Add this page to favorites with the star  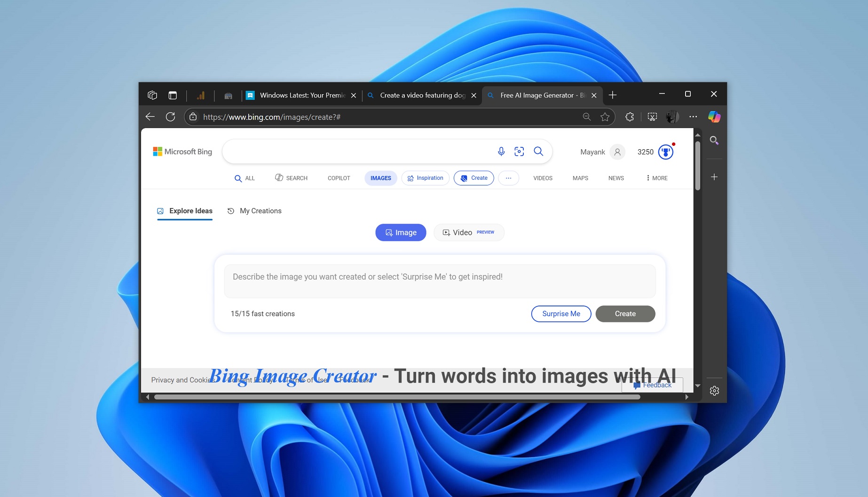point(605,117)
